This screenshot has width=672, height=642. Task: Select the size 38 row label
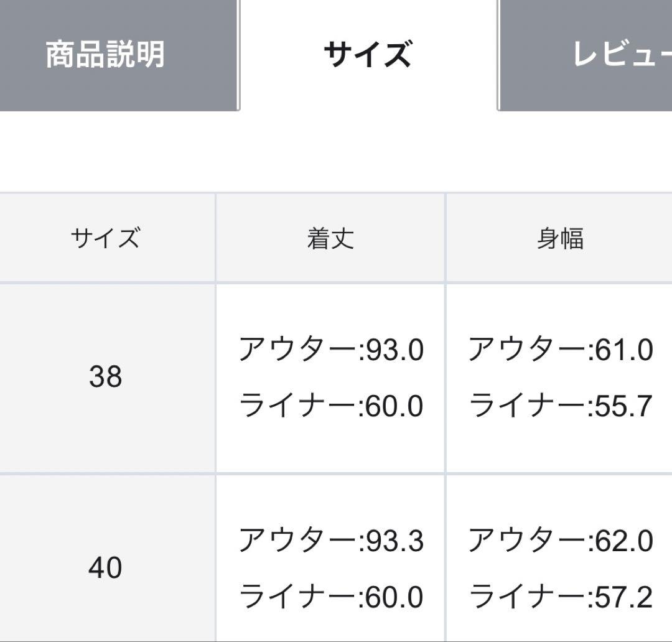pyautogui.click(x=107, y=376)
